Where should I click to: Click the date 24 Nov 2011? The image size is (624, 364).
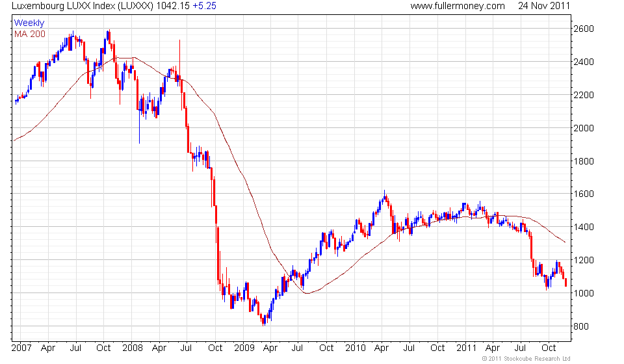(x=544, y=6)
